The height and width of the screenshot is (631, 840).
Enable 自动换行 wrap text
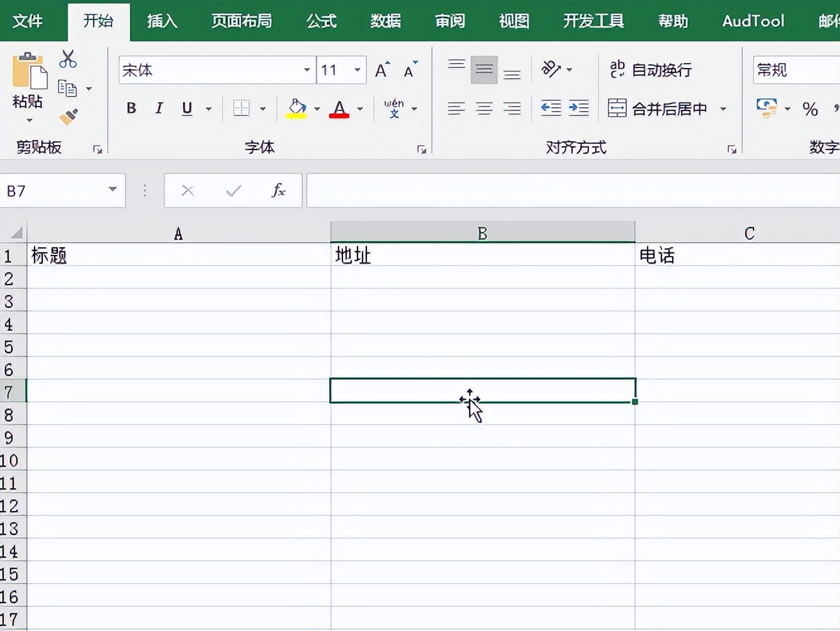[x=649, y=70]
